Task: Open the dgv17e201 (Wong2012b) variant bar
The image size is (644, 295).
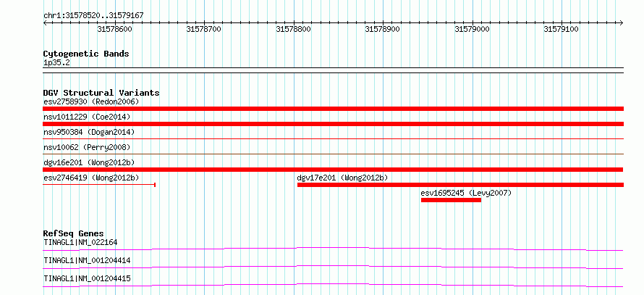Action: pos(460,185)
